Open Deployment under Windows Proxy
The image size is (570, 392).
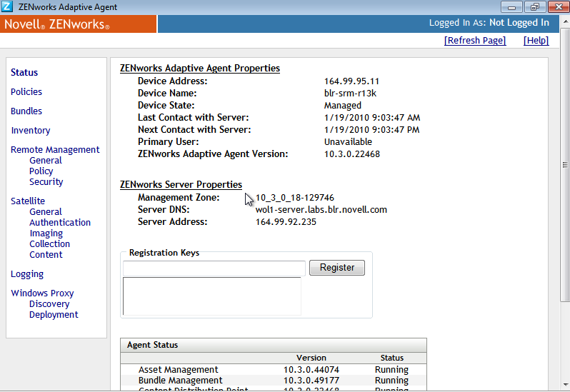coord(54,314)
